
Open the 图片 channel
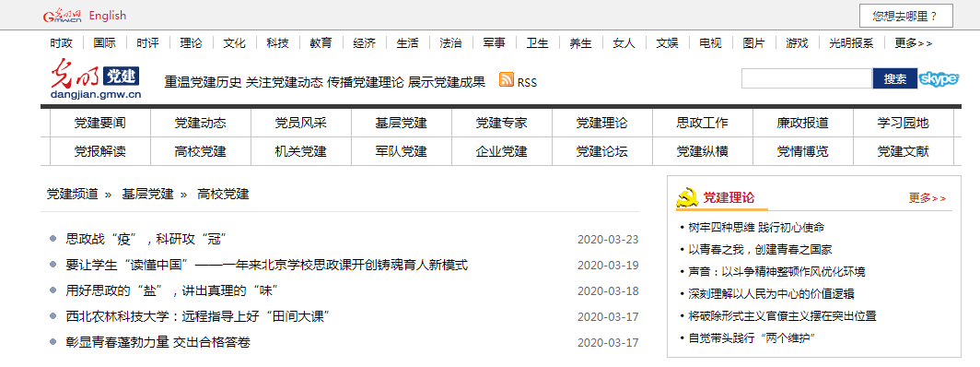(x=753, y=43)
